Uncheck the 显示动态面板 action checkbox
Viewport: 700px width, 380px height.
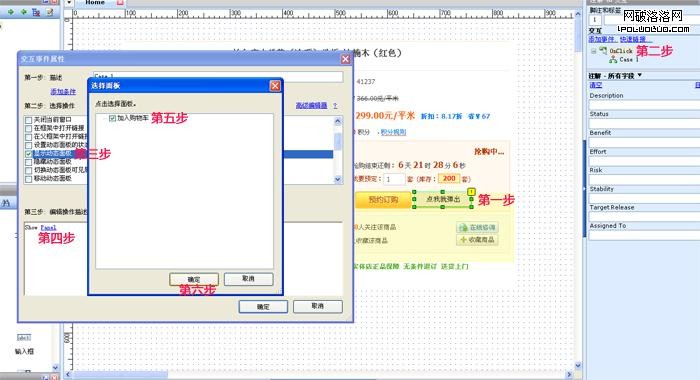click(29, 154)
